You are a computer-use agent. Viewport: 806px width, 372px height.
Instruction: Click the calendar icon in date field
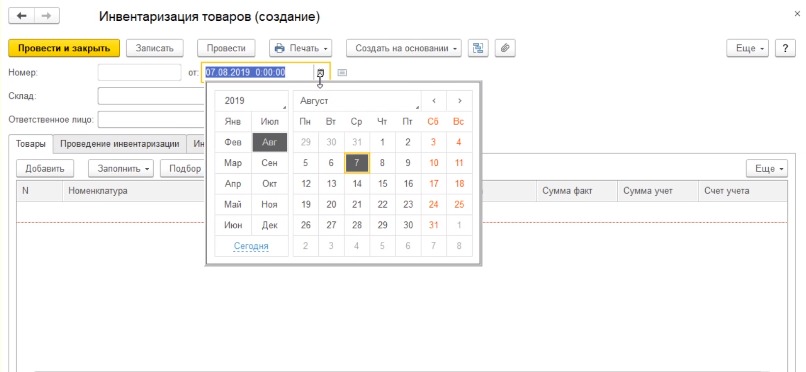tap(321, 73)
